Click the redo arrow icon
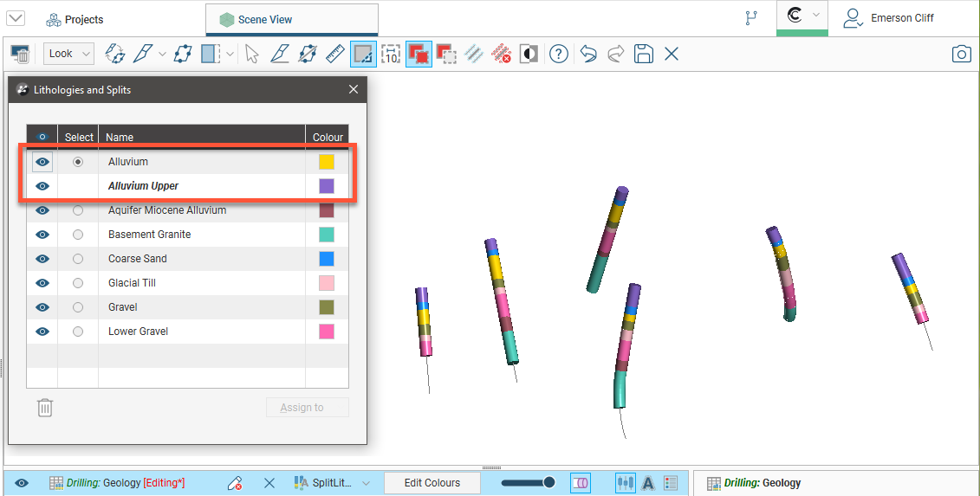This screenshot has height=496, width=980. 615,54
